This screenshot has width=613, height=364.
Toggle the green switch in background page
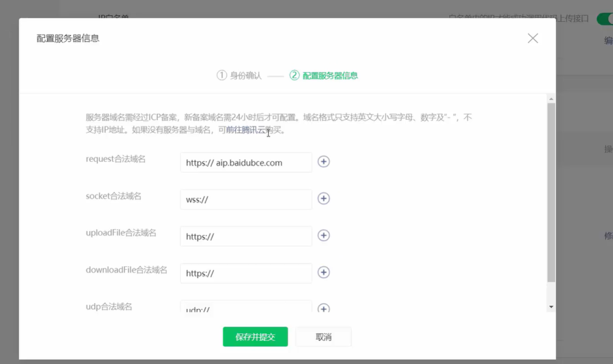point(605,19)
